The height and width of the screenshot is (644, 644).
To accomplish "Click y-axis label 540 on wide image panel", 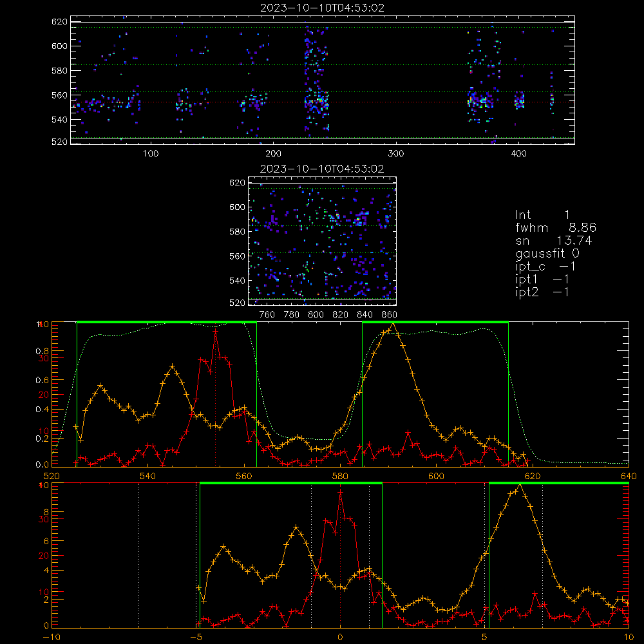I will 59,120.
